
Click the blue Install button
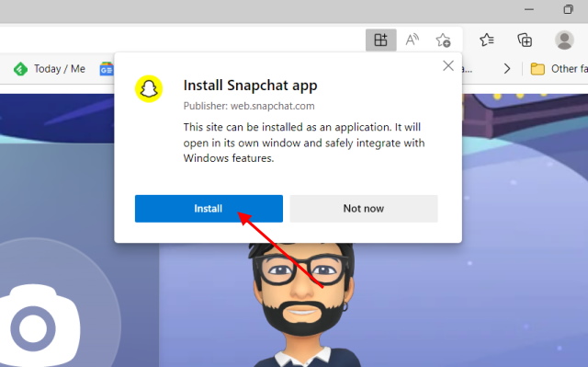[209, 209]
